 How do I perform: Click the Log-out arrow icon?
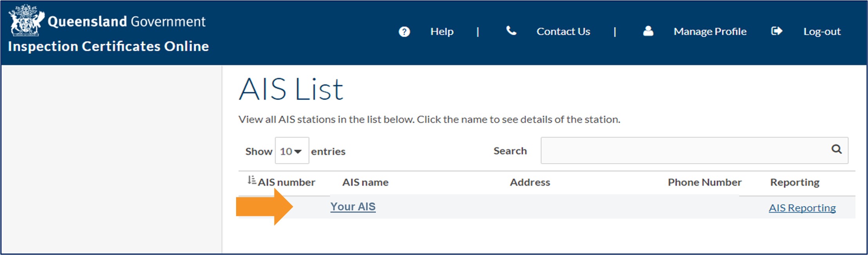coord(776,31)
